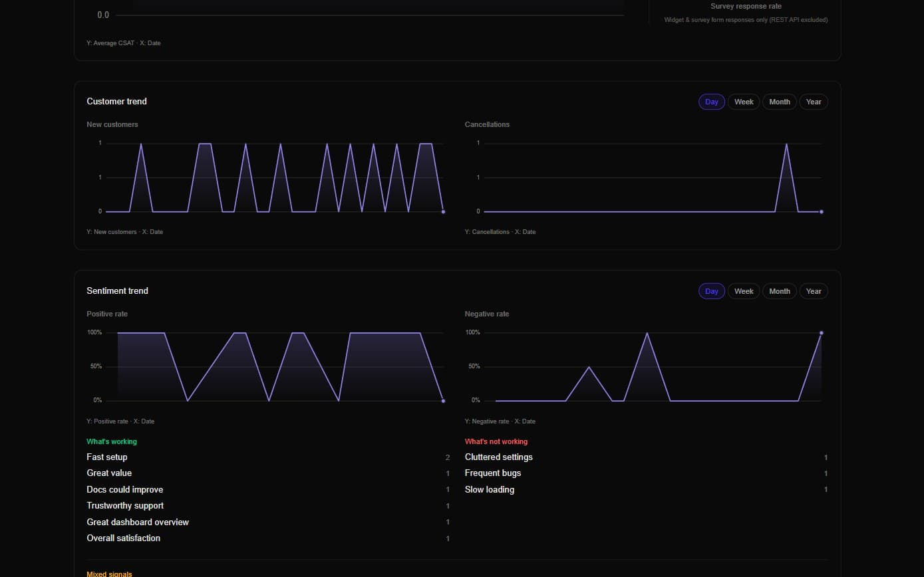Click the 'Frequent bugs' complaint

647,473
